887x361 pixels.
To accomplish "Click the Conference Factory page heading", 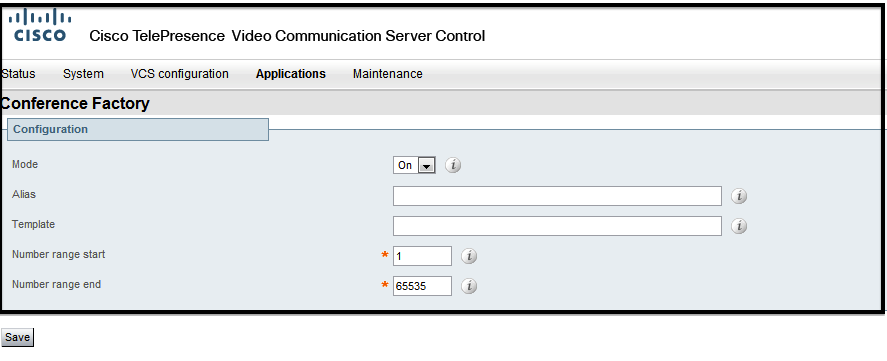I will click(75, 104).
